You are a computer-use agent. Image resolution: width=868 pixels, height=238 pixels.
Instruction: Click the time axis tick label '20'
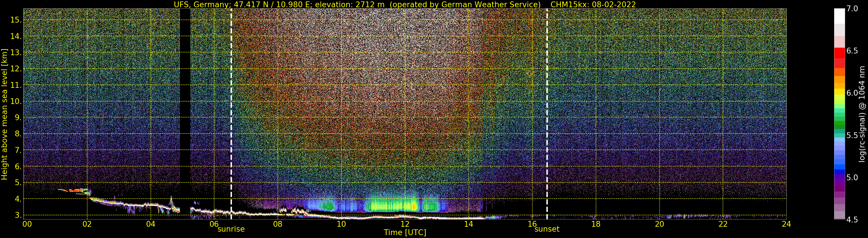coord(659,224)
